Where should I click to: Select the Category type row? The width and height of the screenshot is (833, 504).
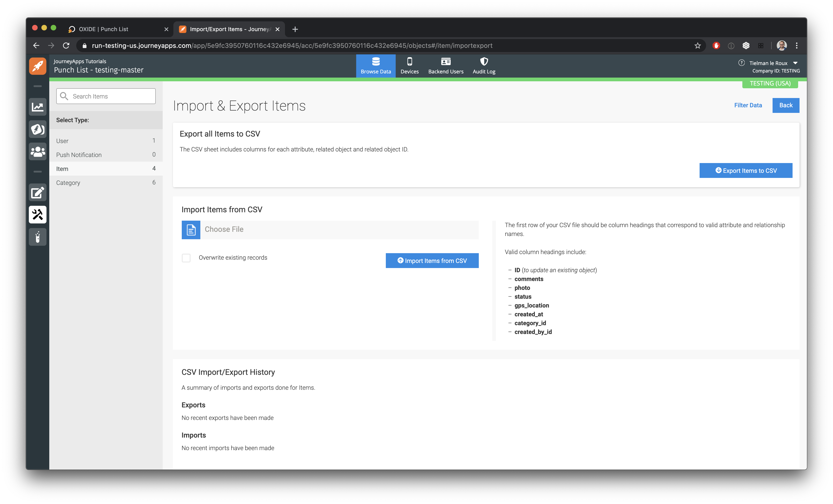[106, 182]
